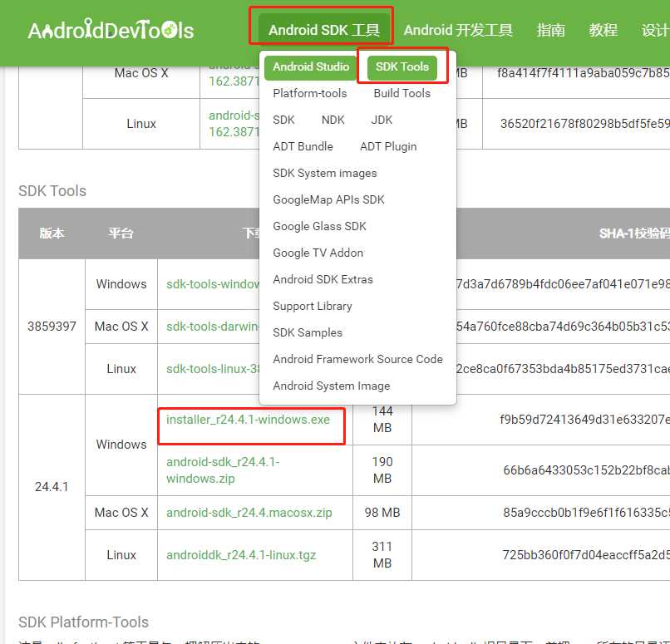Open ADT Plugin from the menu
The width and height of the screenshot is (670, 644).
coord(388,146)
